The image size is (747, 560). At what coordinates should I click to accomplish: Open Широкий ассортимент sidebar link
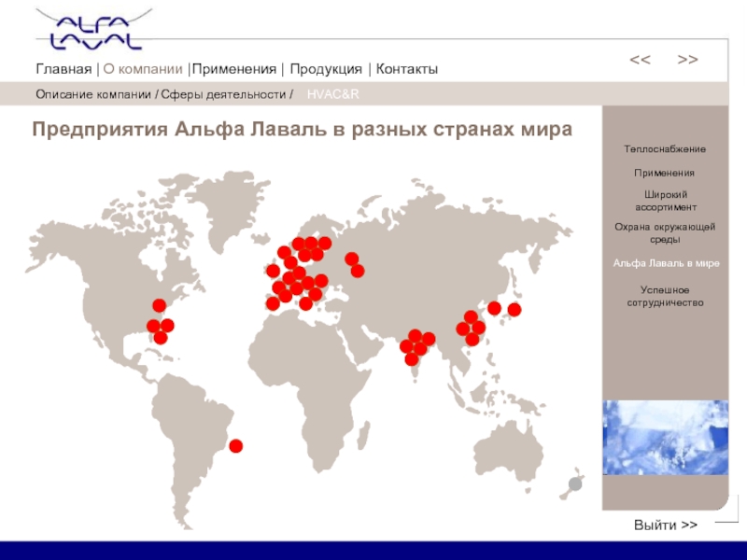pos(666,201)
